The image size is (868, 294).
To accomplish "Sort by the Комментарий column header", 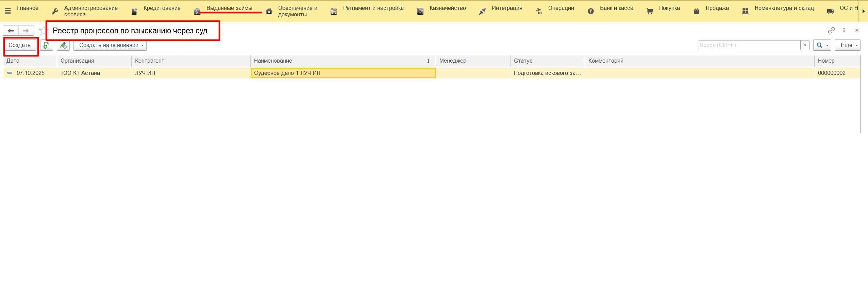I will click(x=700, y=61).
